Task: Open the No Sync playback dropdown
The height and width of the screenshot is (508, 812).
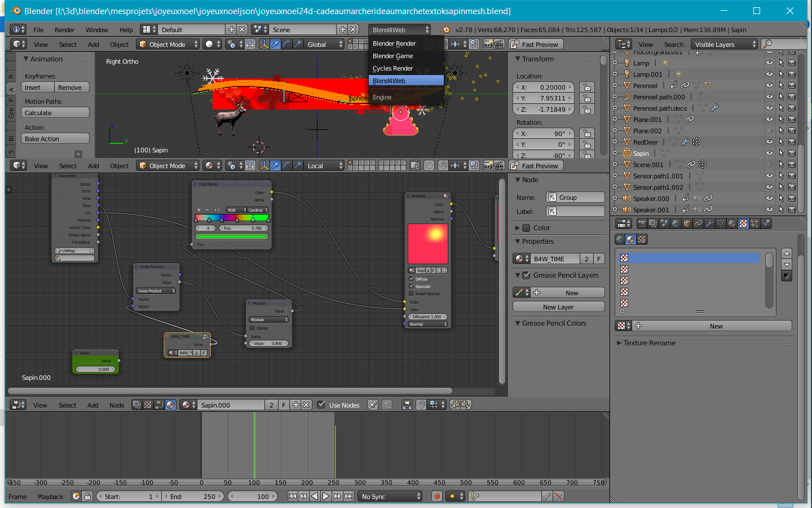Action: coord(390,496)
